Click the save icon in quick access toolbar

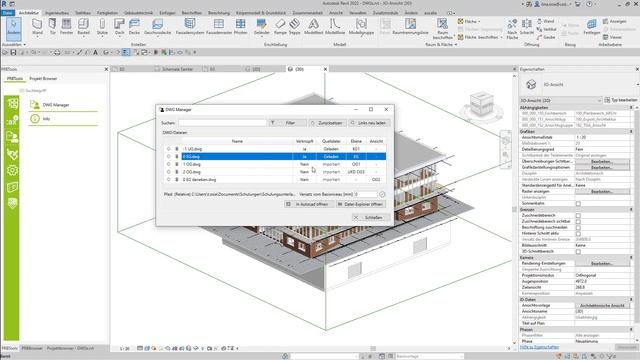click(x=13, y=52)
